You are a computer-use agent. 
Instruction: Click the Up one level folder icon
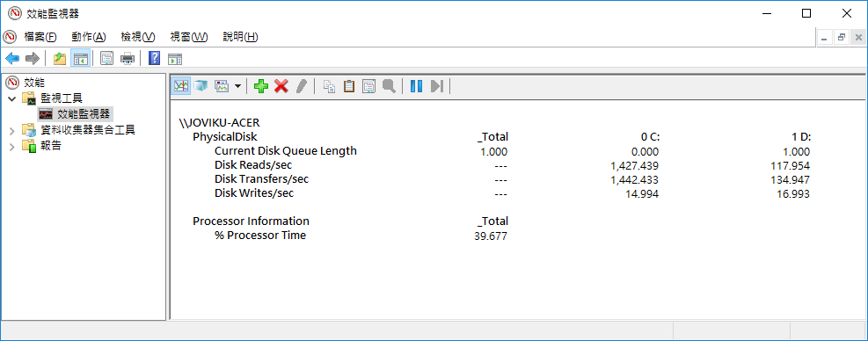(60, 58)
